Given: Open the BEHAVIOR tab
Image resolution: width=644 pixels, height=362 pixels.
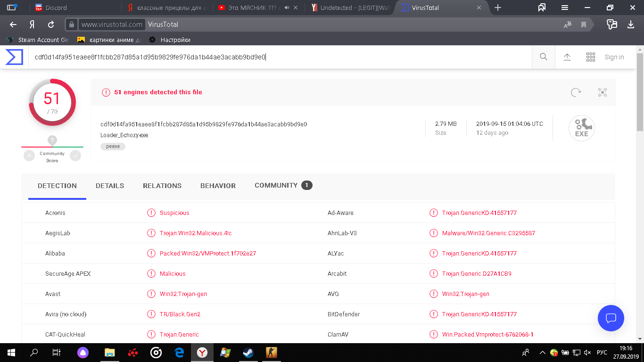Looking at the screenshot, I should point(218,186).
